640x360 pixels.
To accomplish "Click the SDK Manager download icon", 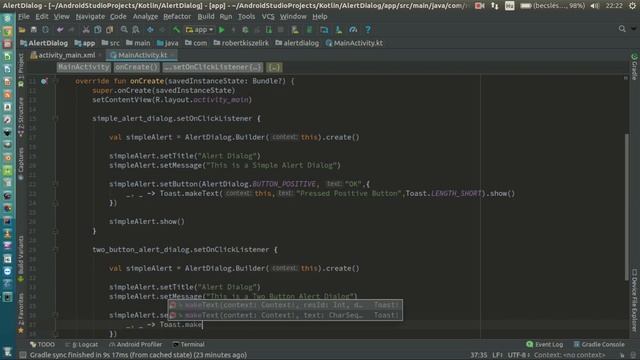I will point(339,30).
